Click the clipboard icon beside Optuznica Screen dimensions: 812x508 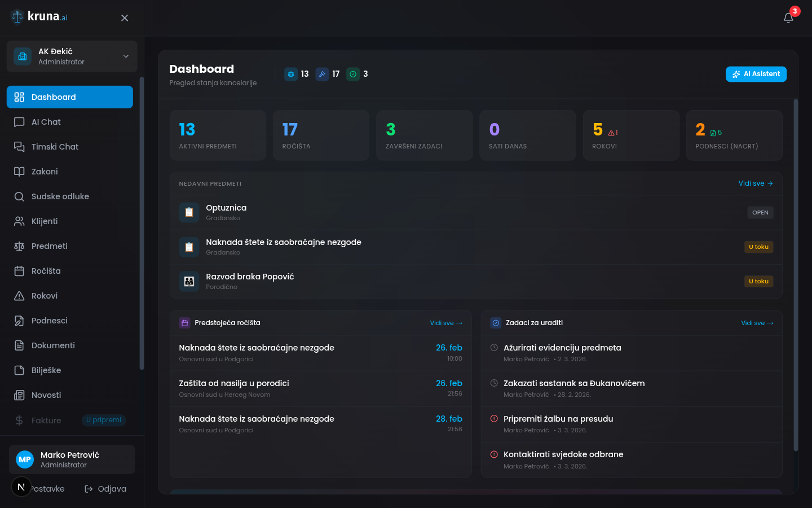[189, 213]
